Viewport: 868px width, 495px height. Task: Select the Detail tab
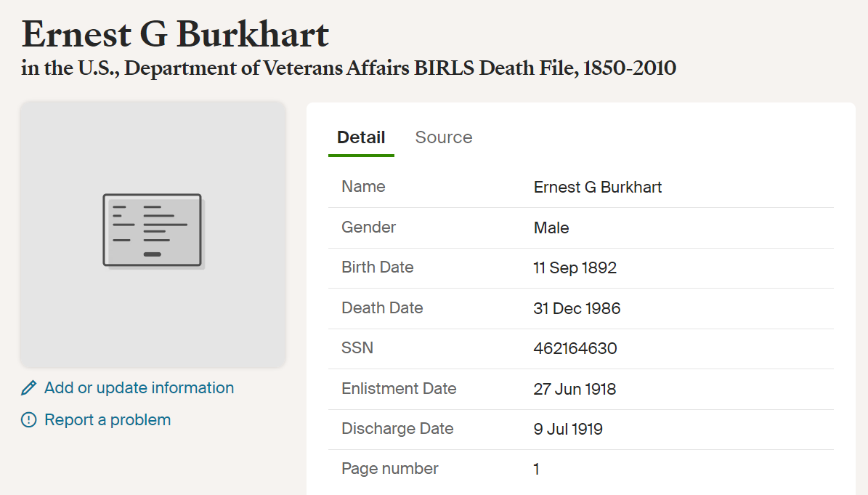(361, 137)
